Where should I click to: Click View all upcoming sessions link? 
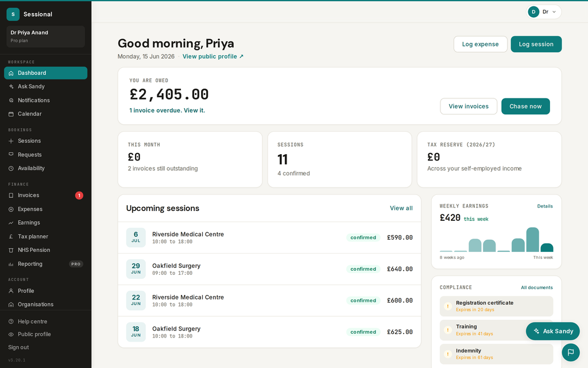[401, 208]
